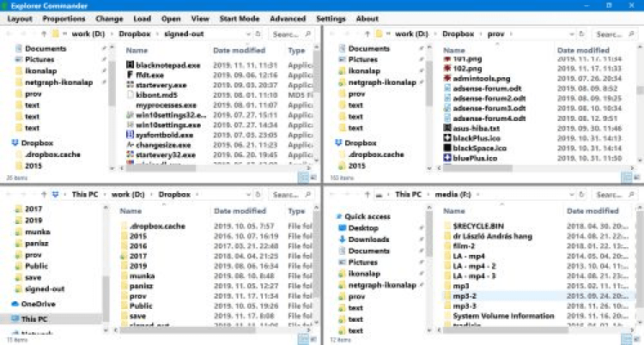Select kibont.md5 in signed-out pane

[x=156, y=95]
